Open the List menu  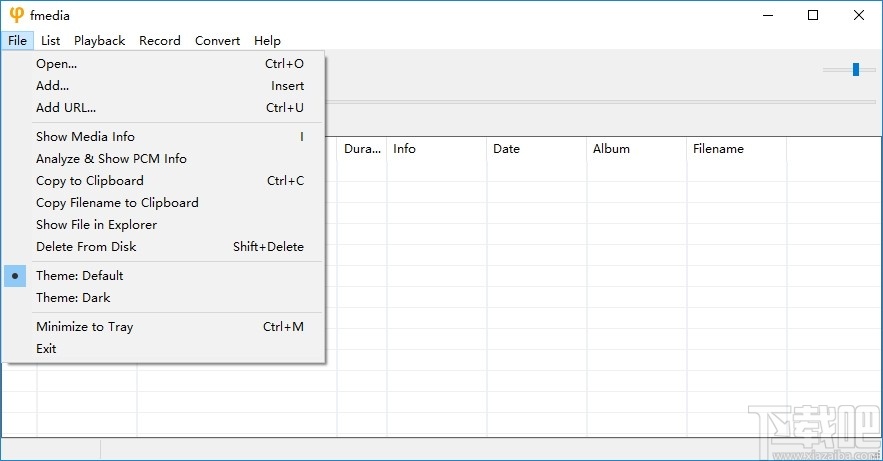(50, 41)
